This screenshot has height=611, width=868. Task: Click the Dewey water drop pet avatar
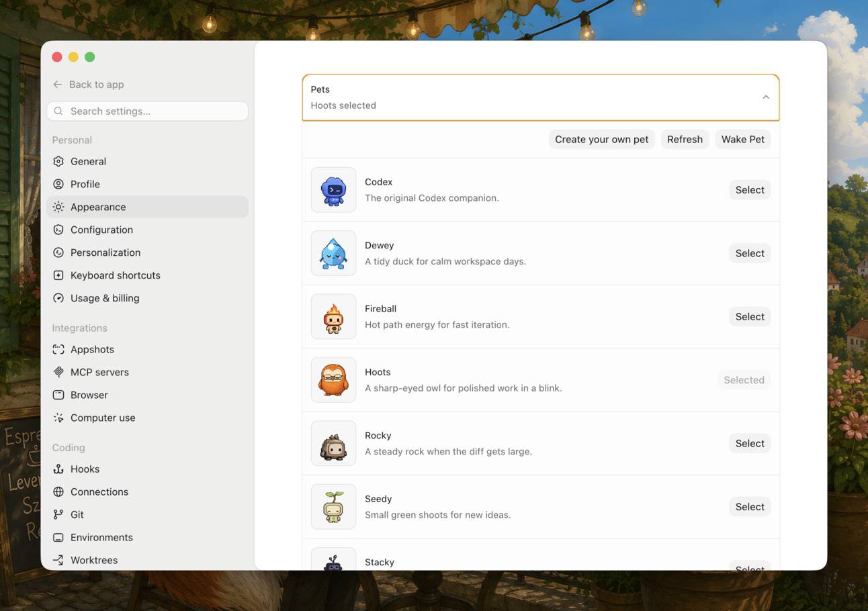click(x=333, y=253)
